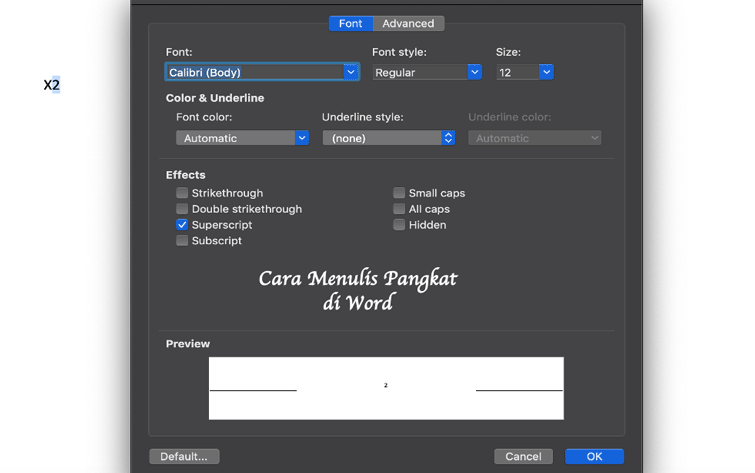This screenshot has width=755, height=473.
Task: Check the Subscript checkbox
Action: 182,241
